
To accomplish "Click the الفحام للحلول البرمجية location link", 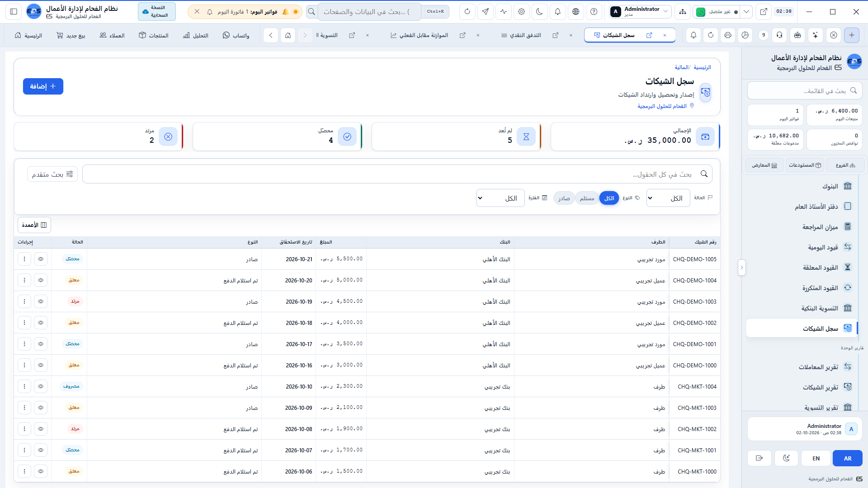I will (x=665, y=106).
